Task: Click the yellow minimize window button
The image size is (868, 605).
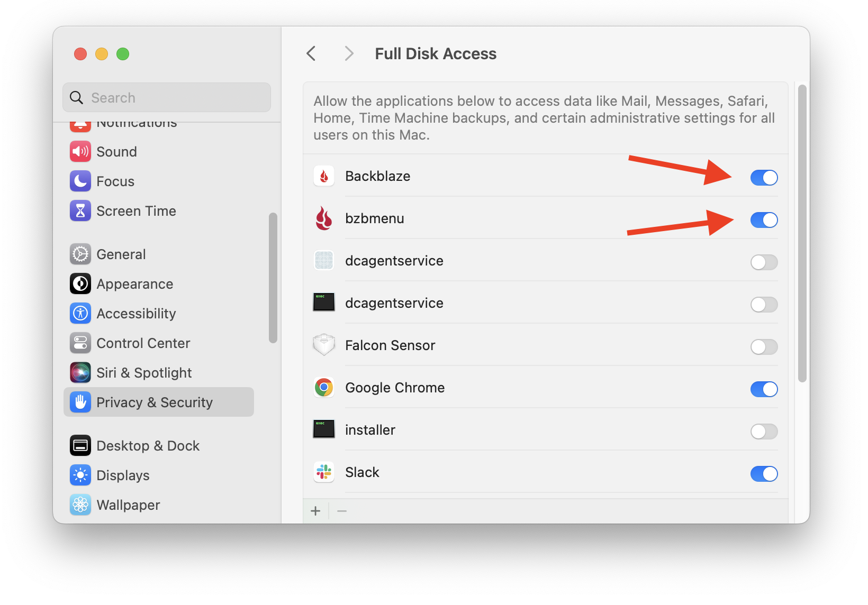Action: tap(102, 54)
